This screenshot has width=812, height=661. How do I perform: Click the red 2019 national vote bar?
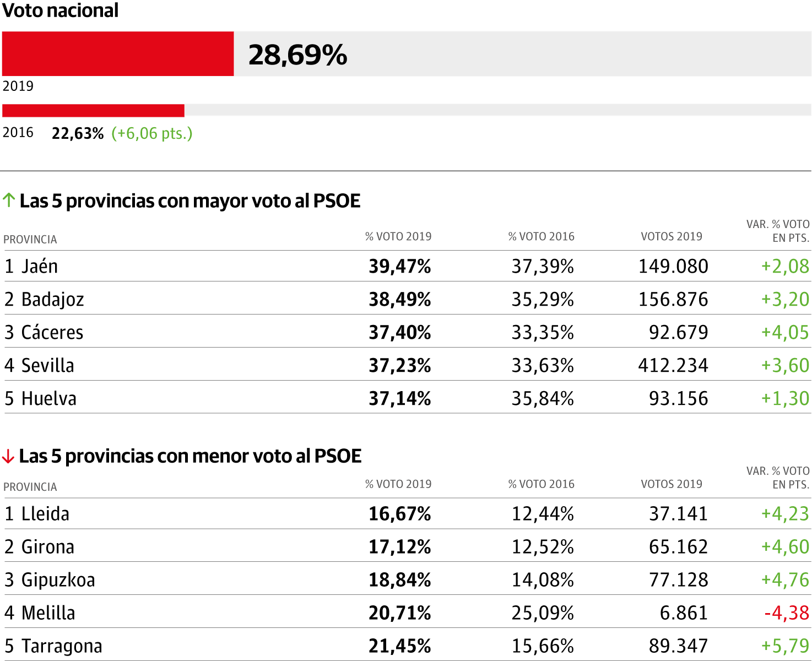(x=118, y=53)
